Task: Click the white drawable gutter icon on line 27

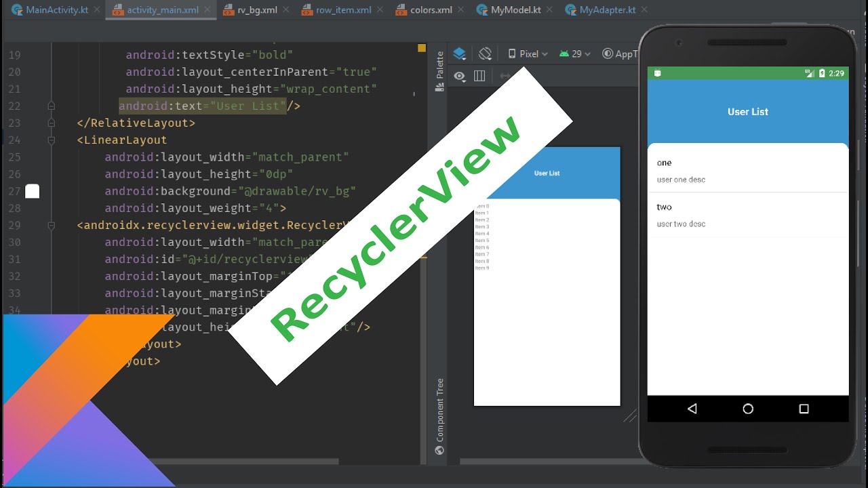Action: 33,191
